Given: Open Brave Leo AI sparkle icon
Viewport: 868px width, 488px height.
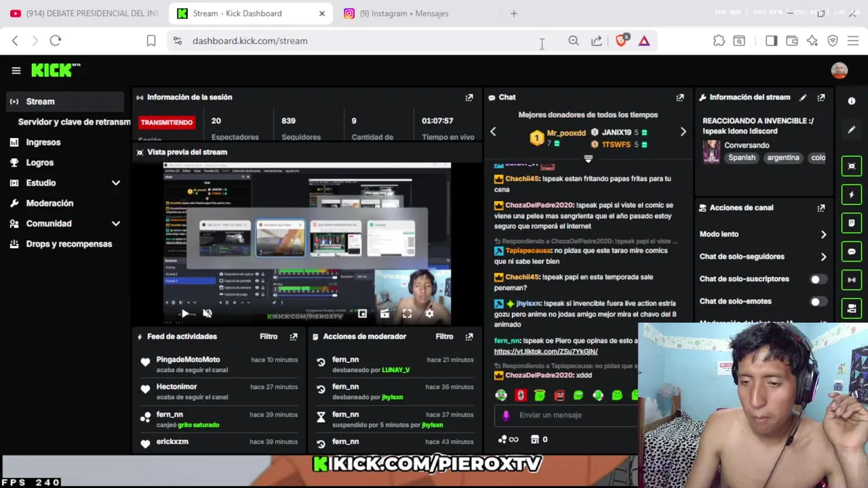Looking at the screenshot, I should 812,41.
